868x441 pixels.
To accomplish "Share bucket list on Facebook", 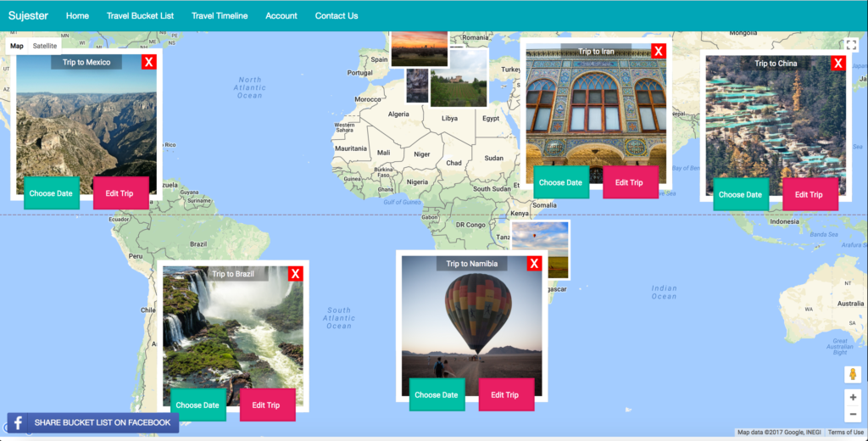I will click(x=93, y=422).
